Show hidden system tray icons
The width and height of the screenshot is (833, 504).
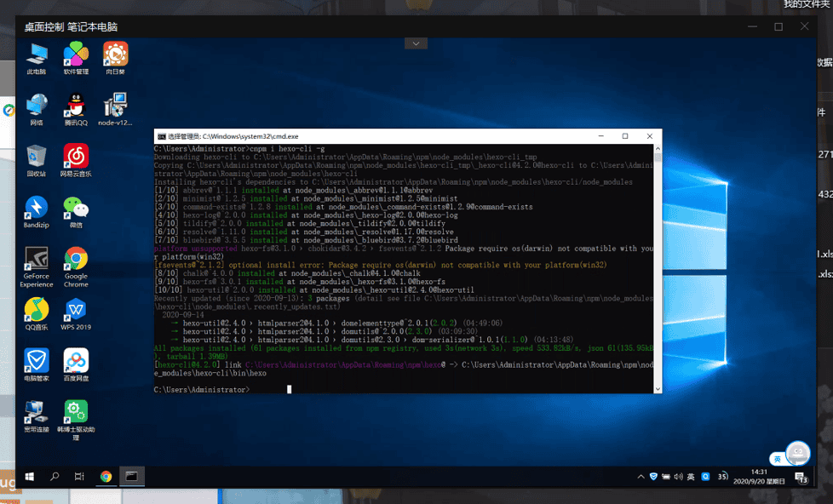point(640,477)
